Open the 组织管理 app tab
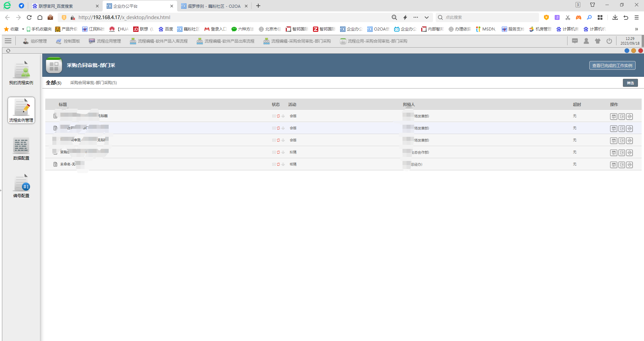This screenshot has height=341, width=644. (35, 41)
